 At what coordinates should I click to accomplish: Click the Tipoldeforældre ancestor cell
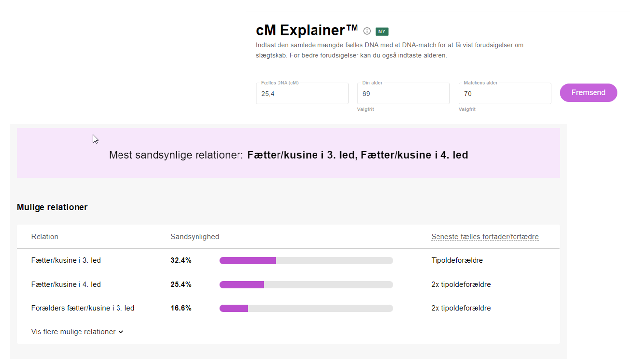(457, 260)
